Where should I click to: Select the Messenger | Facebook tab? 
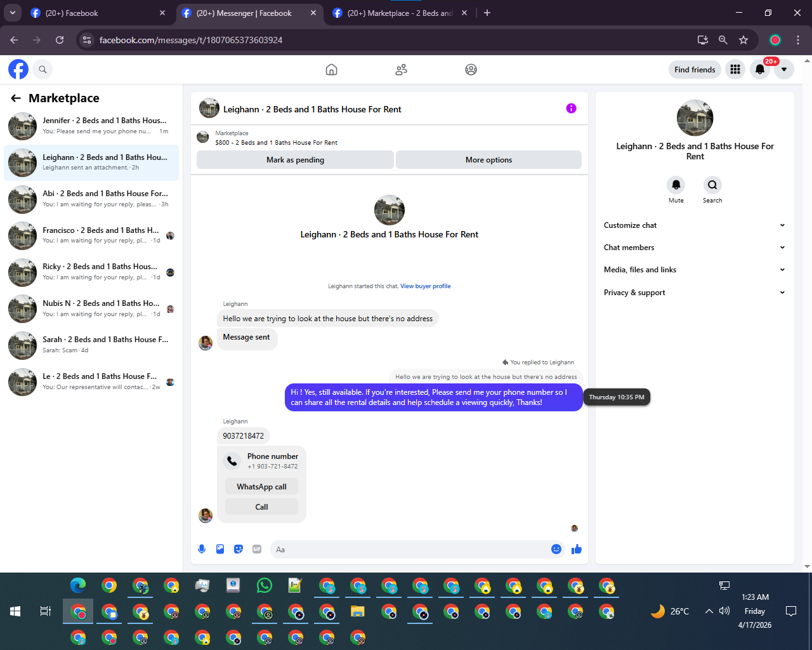coord(249,13)
